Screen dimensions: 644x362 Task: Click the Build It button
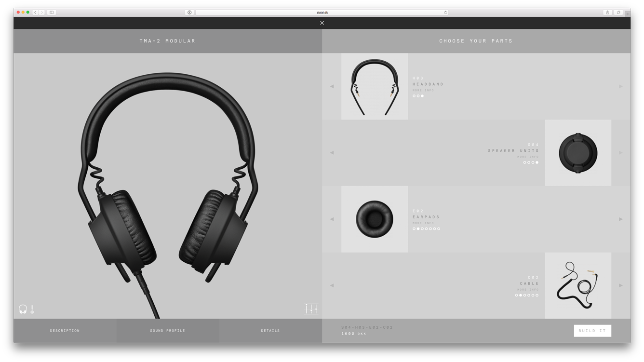tap(592, 331)
